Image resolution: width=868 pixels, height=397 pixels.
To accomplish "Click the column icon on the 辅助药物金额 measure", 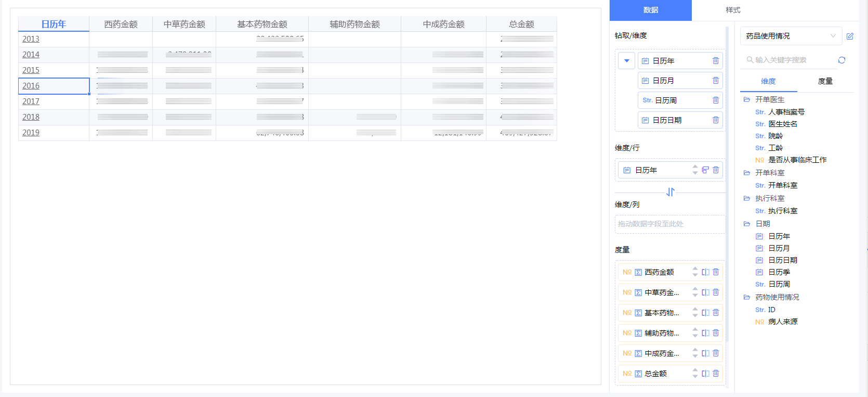I will click(x=705, y=333).
